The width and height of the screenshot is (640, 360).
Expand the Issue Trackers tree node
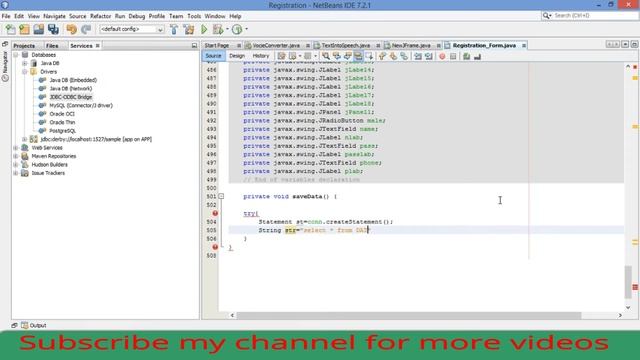[16, 173]
